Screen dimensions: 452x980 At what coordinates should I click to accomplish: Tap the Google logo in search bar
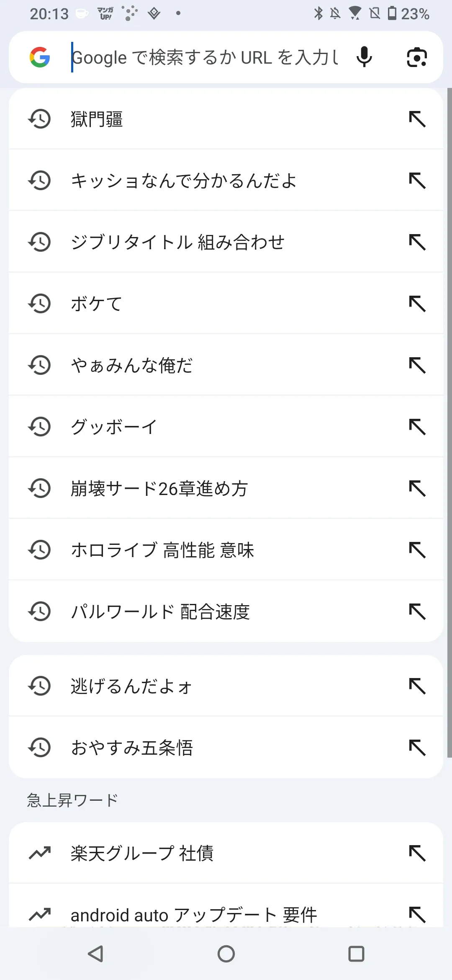(x=40, y=57)
